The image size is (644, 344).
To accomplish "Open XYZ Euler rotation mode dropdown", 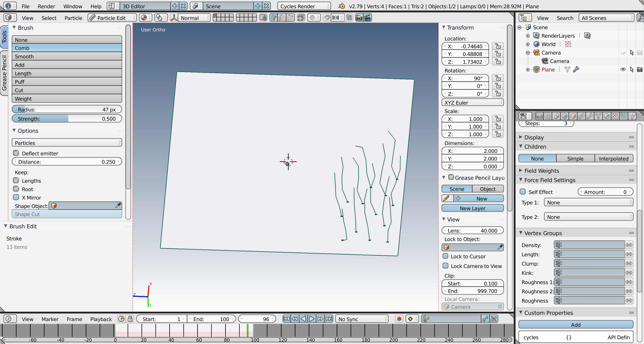I will click(x=473, y=103).
